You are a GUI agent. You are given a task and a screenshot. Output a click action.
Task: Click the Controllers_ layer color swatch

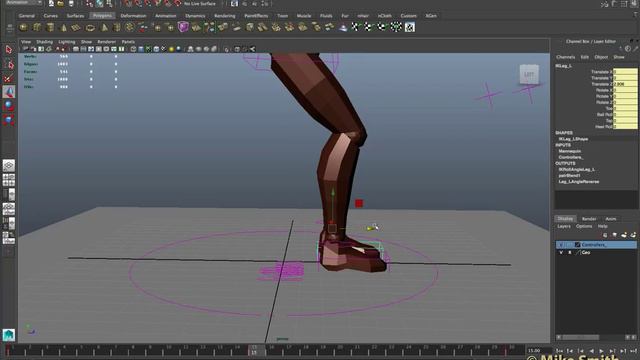point(577,244)
